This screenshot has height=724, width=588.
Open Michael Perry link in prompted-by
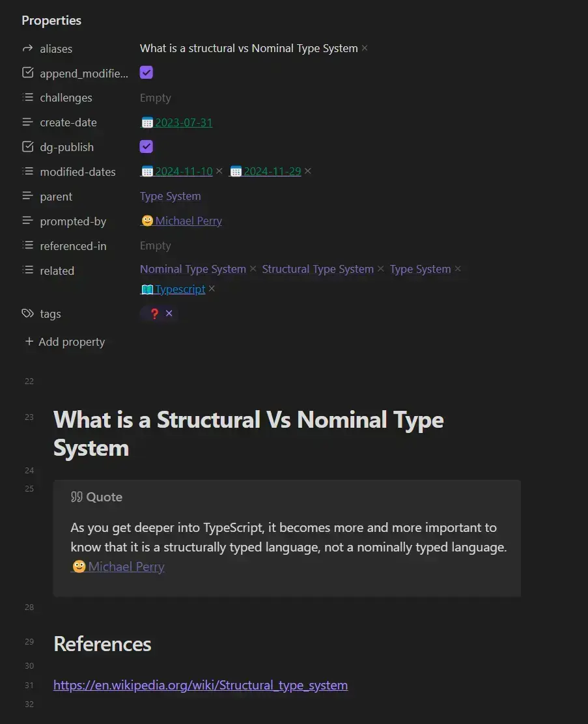[x=188, y=221]
